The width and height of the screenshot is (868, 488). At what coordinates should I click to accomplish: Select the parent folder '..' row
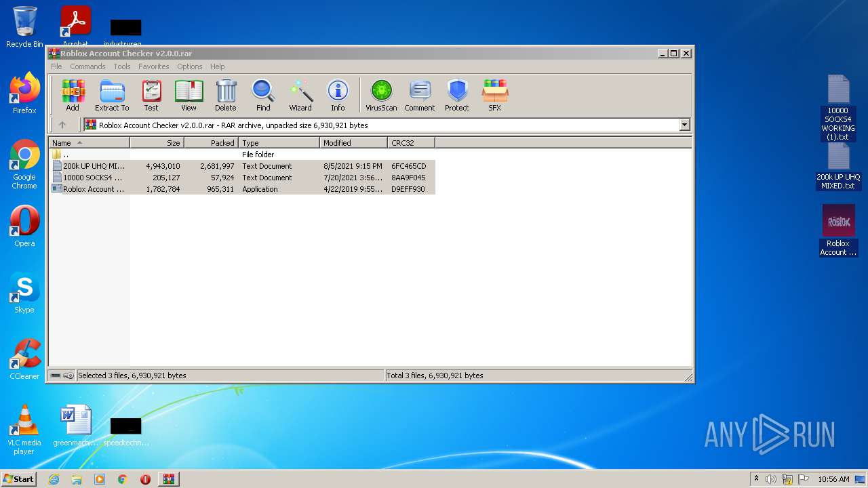242,155
